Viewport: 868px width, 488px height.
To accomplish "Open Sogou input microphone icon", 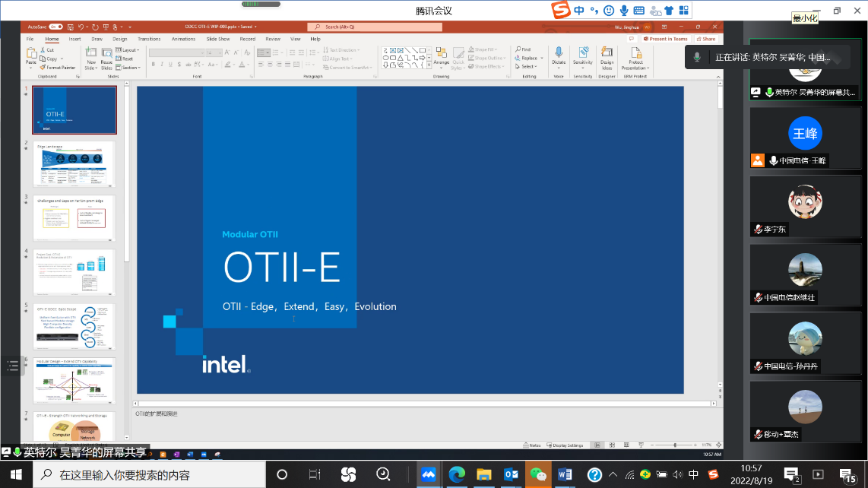I will coord(623,11).
